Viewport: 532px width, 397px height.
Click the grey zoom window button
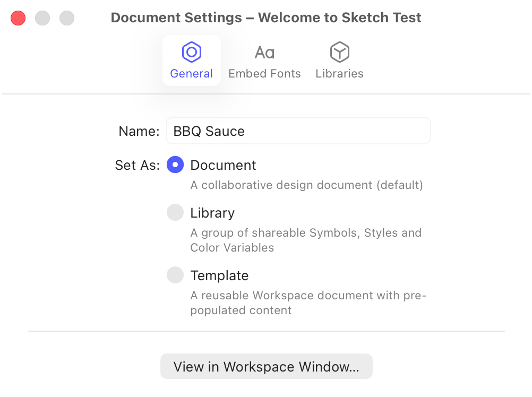67,18
